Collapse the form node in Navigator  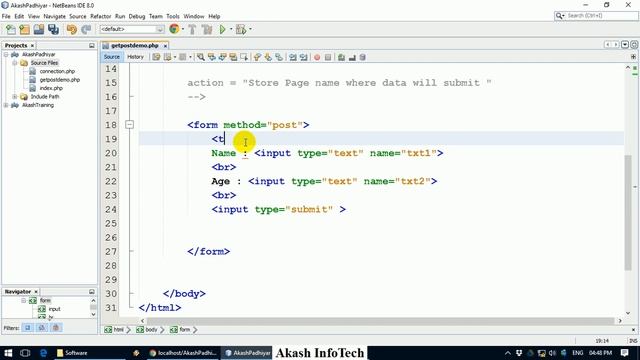pyautogui.click(x=24, y=300)
